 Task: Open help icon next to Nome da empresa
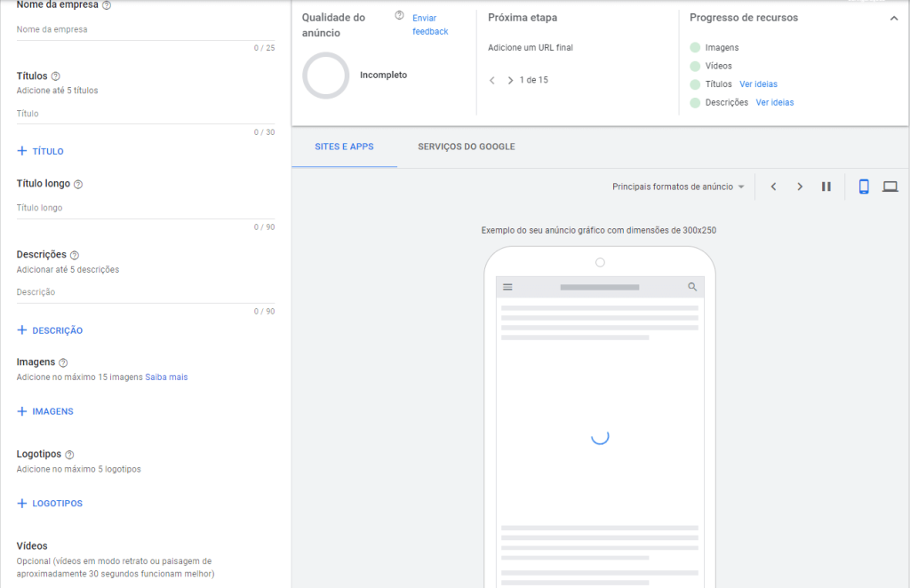tap(107, 5)
